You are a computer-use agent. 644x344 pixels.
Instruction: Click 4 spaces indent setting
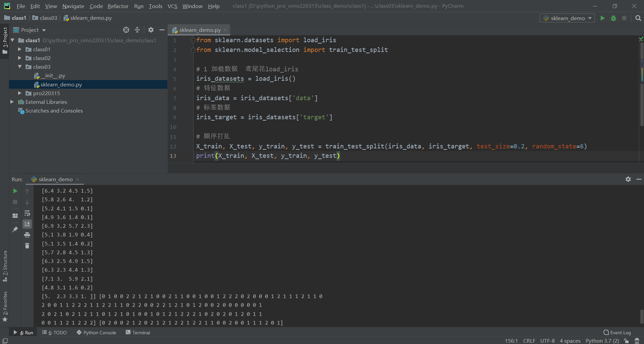pyautogui.click(x=570, y=341)
